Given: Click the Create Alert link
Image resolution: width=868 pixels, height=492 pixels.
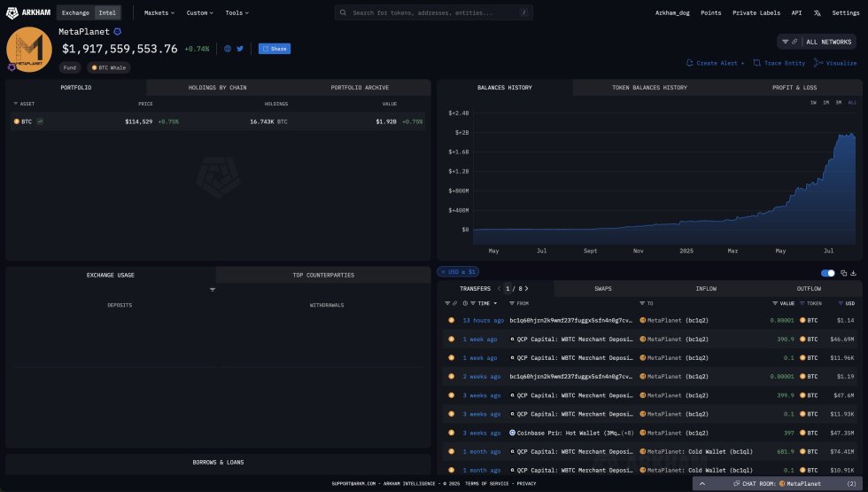Looking at the screenshot, I should click(x=716, y=63).
